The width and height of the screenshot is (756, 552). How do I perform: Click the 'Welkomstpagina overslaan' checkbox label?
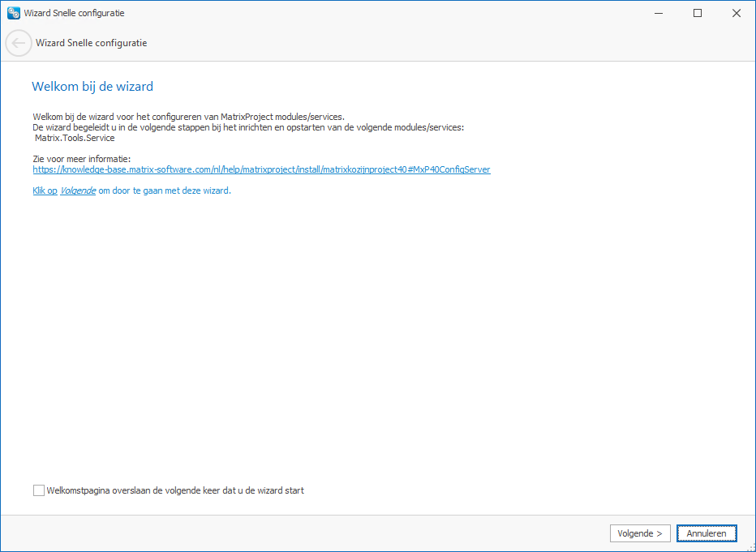(175, 490)
